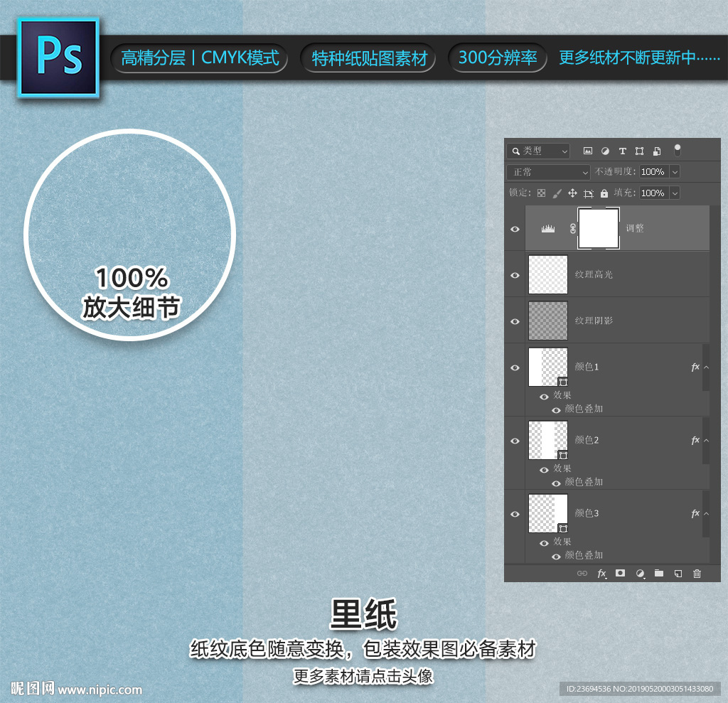Click the adjustment layer filter icon

pyautogui.click(x=606, y=151)
